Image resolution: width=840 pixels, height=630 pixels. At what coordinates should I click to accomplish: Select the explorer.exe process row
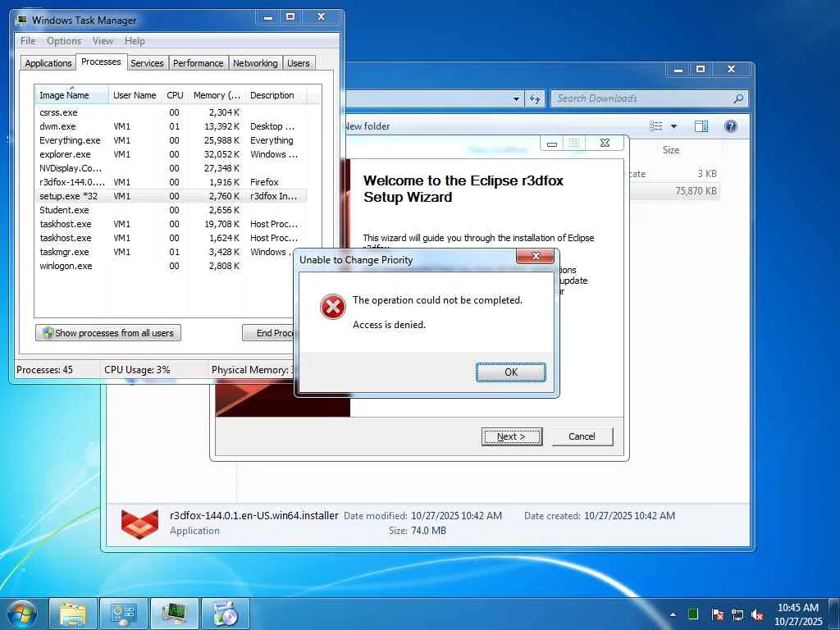pos(171,154)
